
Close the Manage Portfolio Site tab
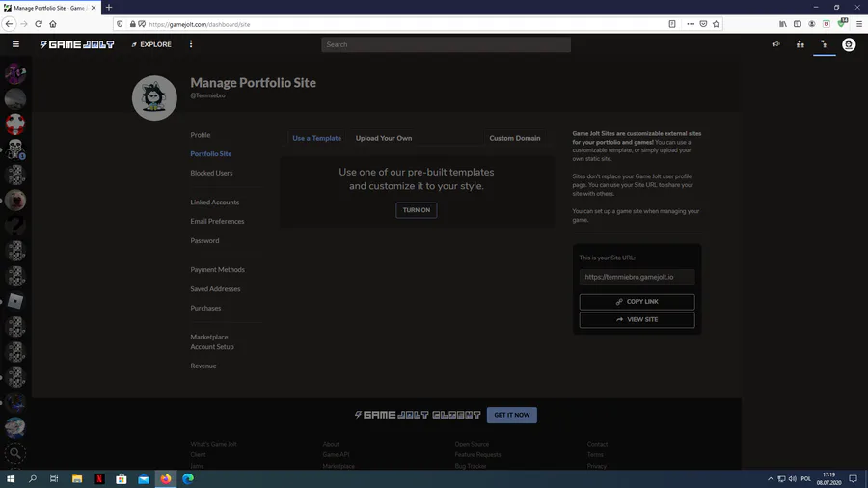94,8
